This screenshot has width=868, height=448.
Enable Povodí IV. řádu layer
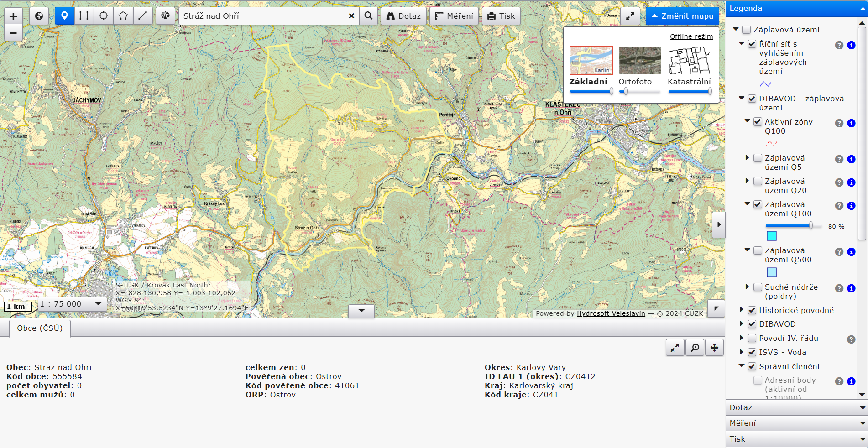pyautogui.click(x=752, y=338)
